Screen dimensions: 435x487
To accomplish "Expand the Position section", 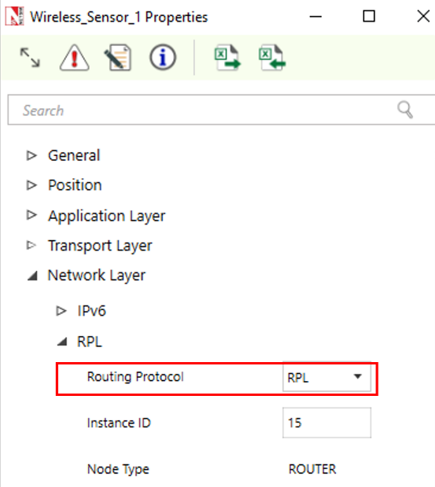I will [32, 185].
